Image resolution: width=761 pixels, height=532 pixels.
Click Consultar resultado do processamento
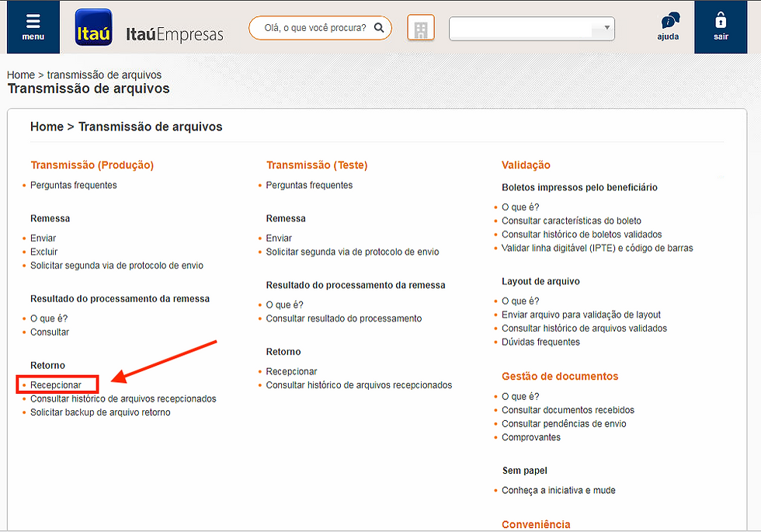point(343,318)
